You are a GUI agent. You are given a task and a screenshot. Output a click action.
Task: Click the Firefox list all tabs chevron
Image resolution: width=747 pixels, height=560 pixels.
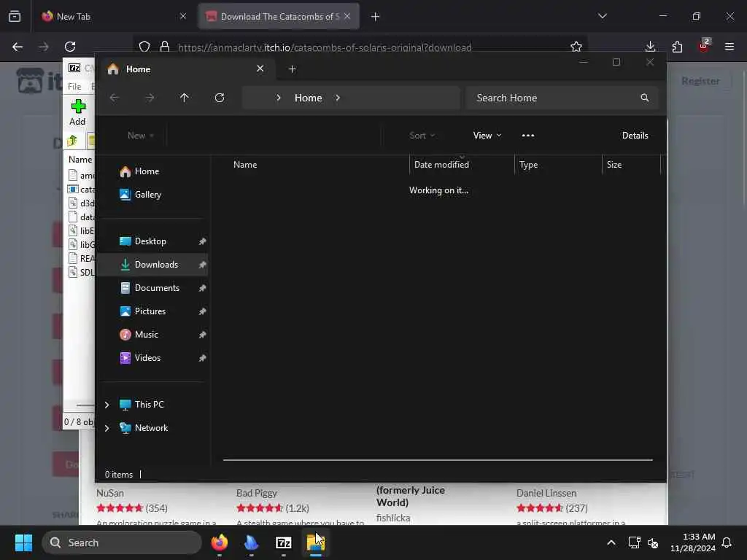point(602,16)
